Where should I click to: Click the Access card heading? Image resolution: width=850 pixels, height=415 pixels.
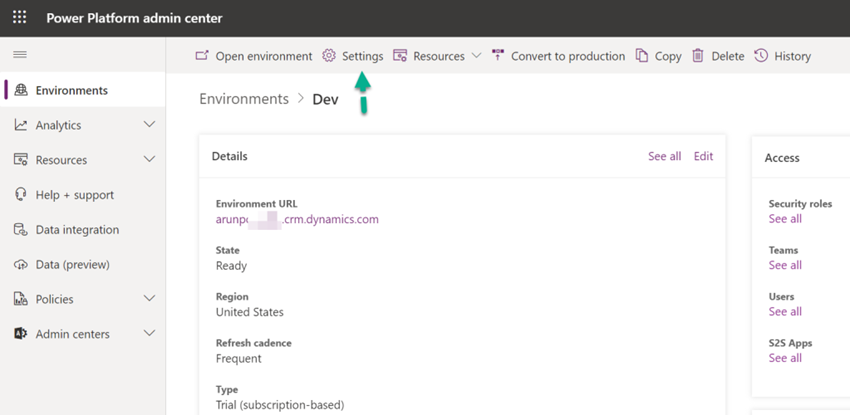[x=782, y=158]
